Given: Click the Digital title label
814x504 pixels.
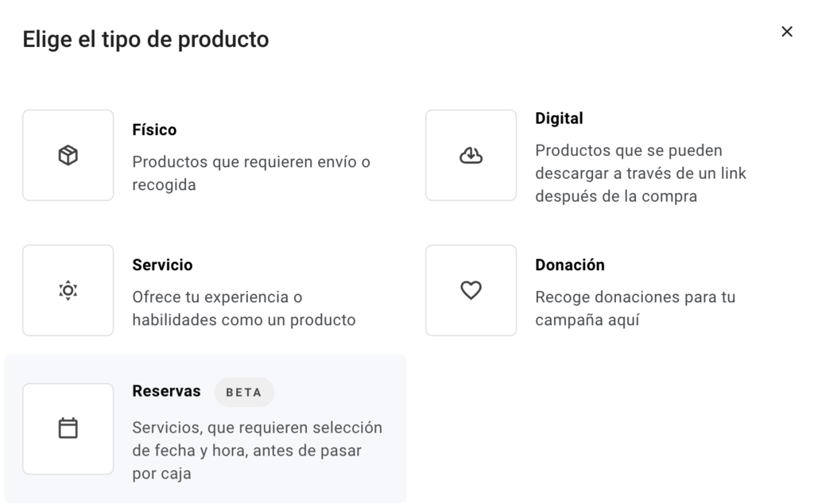Looking at the screenshot, I should pos(560,118).
